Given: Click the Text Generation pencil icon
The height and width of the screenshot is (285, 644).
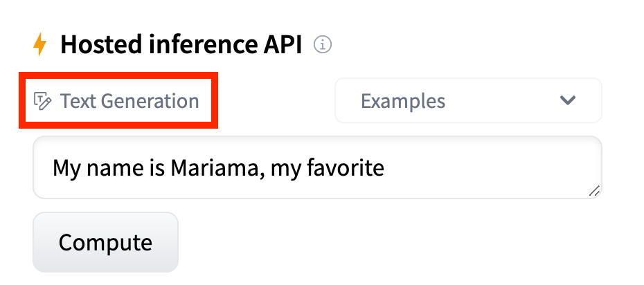Looking at the screenshot, I should point(43,102).
